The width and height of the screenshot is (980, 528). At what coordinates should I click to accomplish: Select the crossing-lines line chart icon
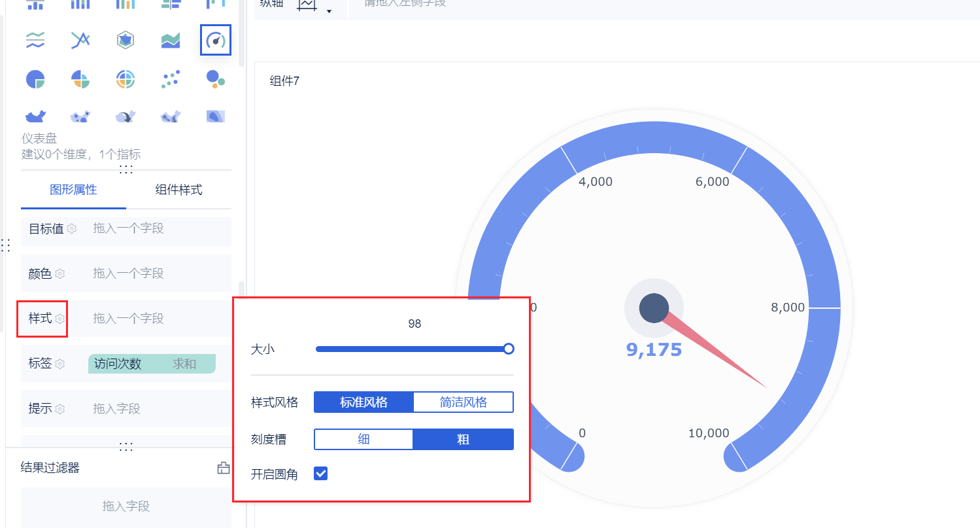pos(80,41)
